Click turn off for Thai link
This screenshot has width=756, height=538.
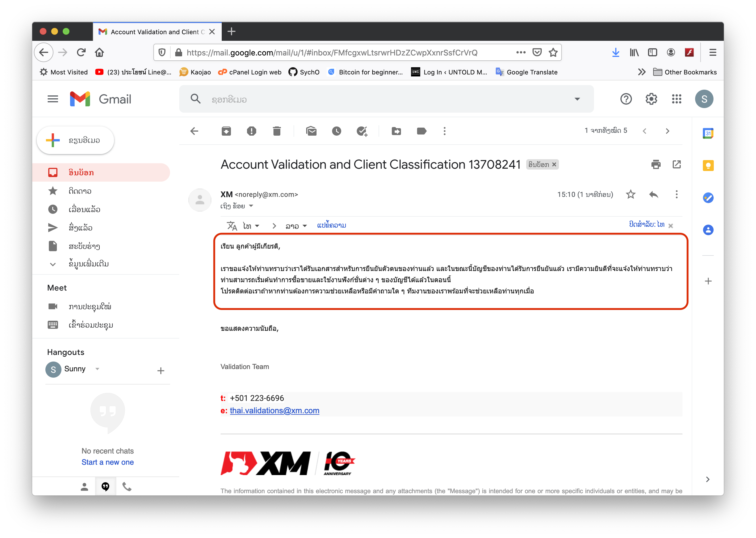[x=647, y=225]
